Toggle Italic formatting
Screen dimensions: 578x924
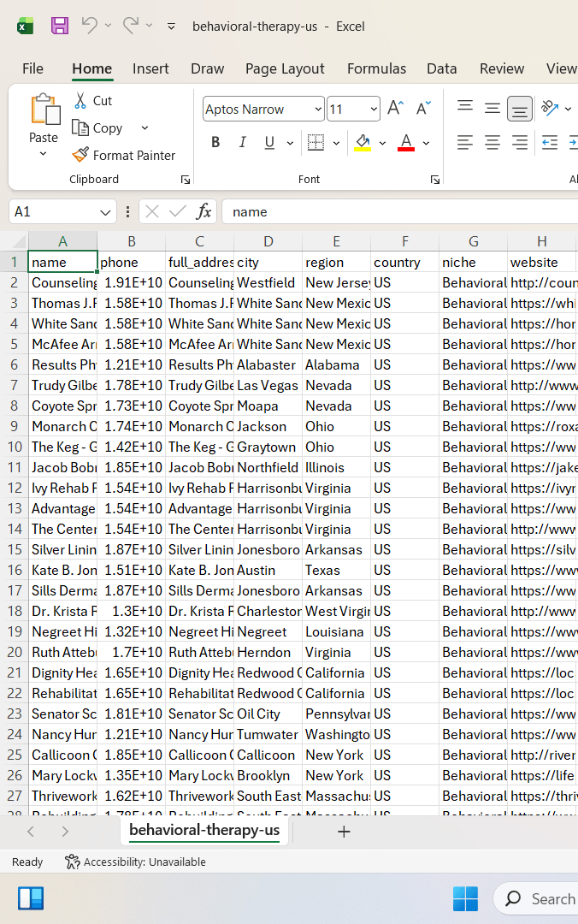tap(242, 142)
